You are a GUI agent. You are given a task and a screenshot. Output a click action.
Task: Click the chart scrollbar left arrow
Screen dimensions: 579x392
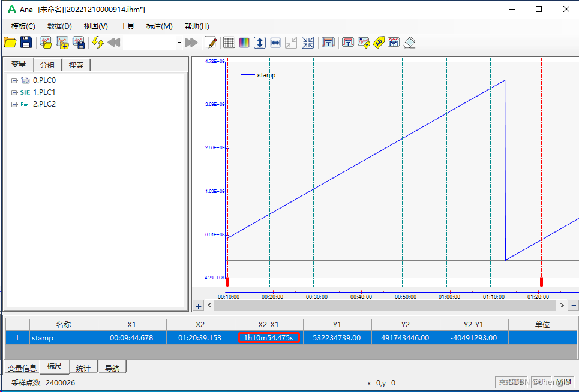click(209, 305)
